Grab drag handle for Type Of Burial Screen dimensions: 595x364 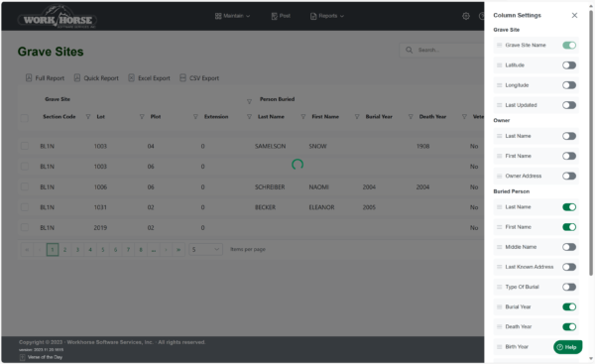point(500,287)
